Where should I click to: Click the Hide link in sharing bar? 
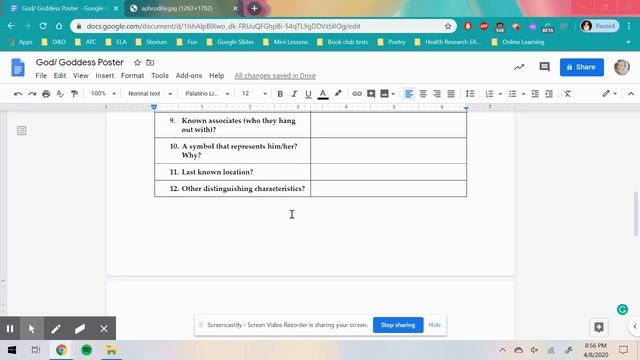pyautogui.click(x=435, y=325)
